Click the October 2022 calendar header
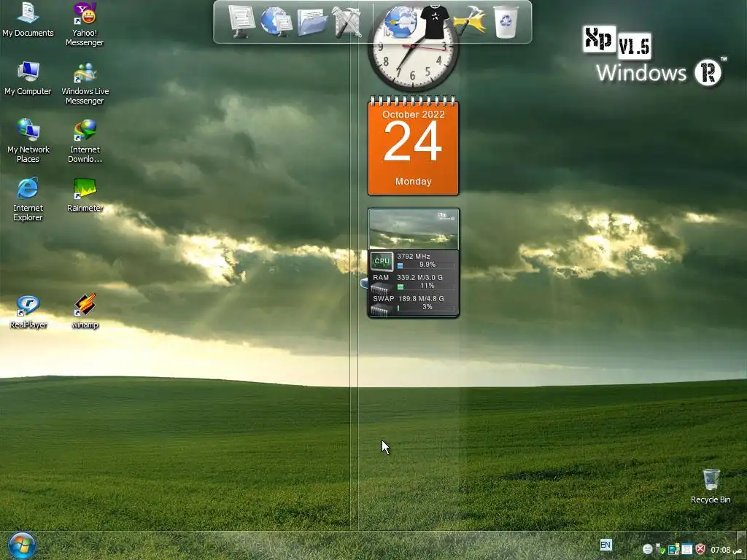The width and height of the screenshot is (747, 560). (413, 114)
